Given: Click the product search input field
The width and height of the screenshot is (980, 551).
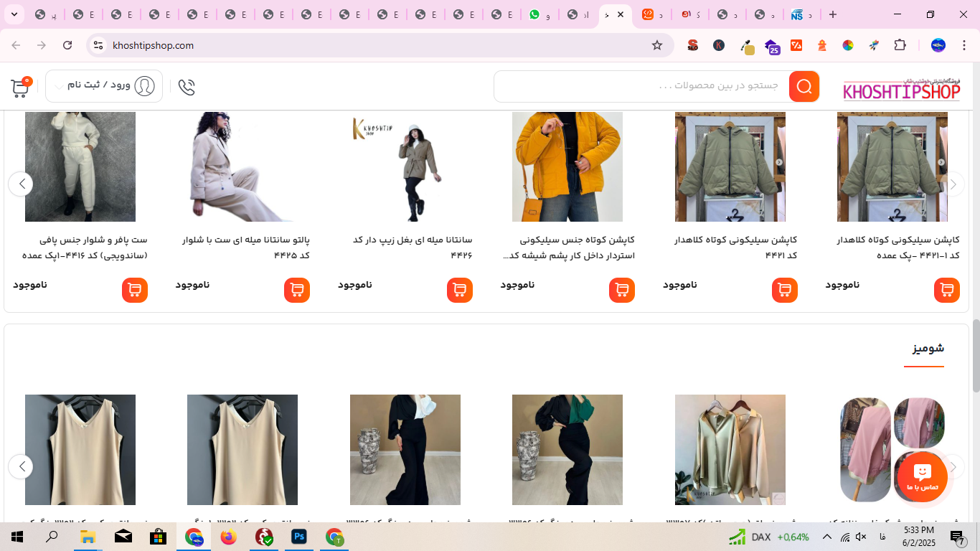Looking at the screenshot, I should 641,87.
